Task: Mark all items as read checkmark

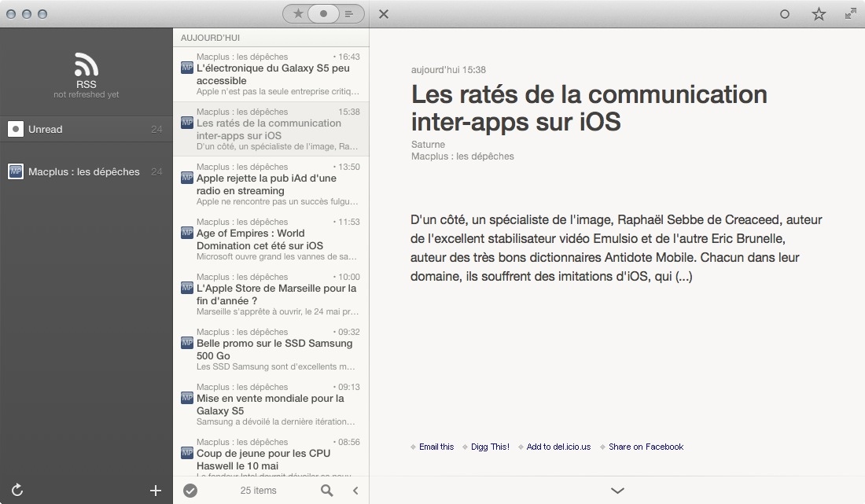Action: (x=190, y=490)
